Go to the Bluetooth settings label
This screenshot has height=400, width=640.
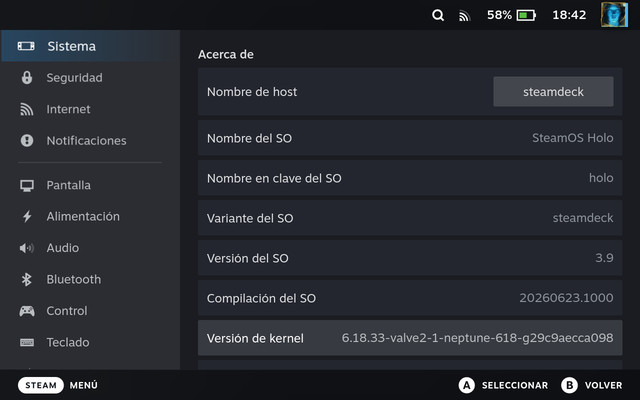tap(73, 279)
